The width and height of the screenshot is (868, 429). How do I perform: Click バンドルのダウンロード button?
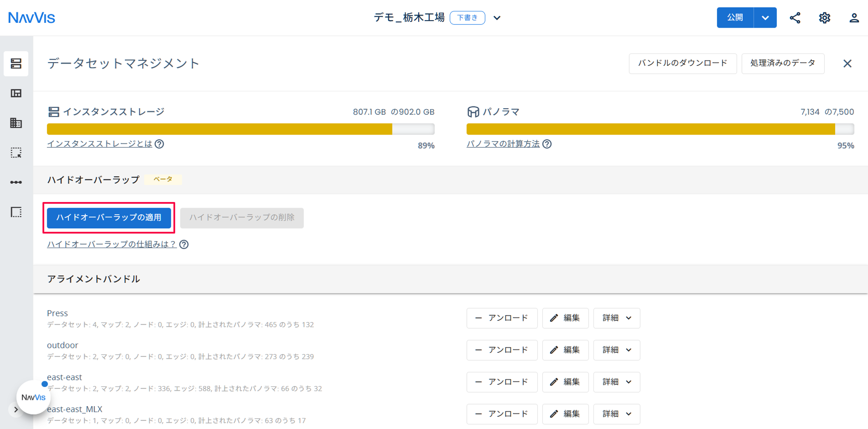(683, 64)
